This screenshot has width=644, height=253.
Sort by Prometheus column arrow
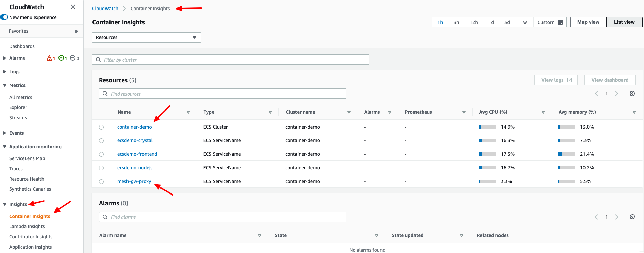[x=464, y=112]
